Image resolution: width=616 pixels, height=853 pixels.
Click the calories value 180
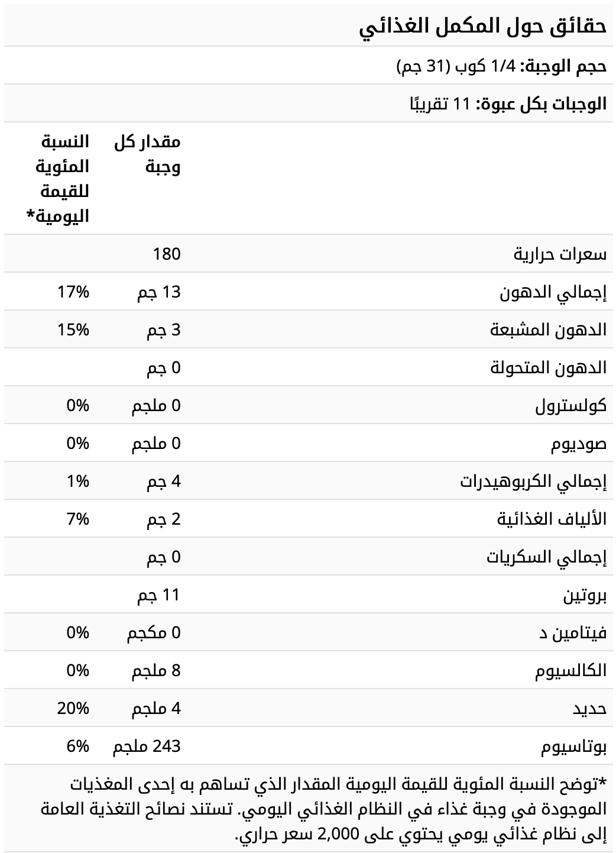[166, 254]
